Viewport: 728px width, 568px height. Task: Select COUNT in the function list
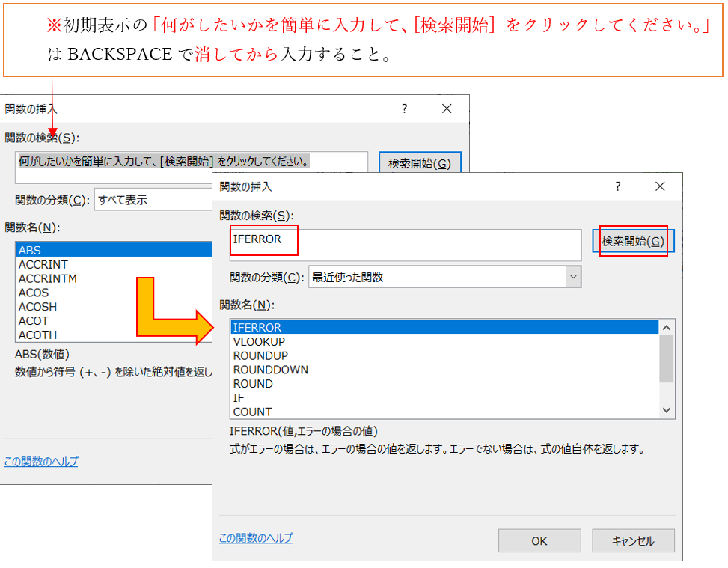pos(253,412)
